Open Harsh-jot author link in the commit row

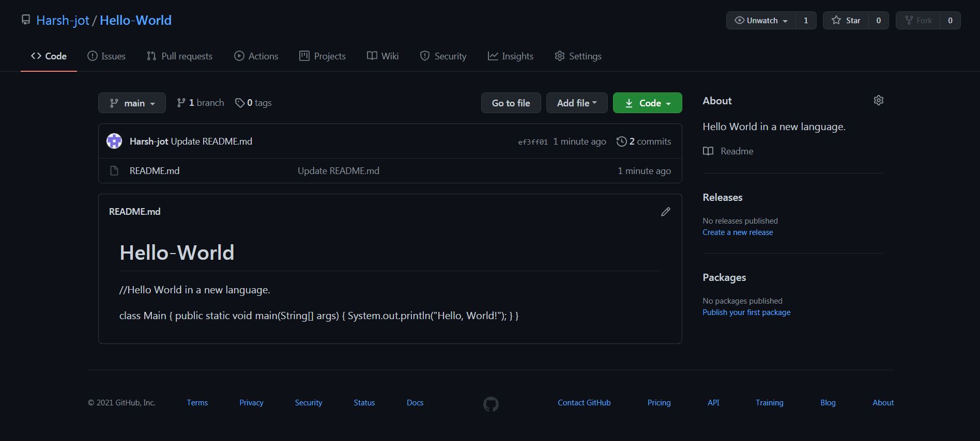point(149,141)
